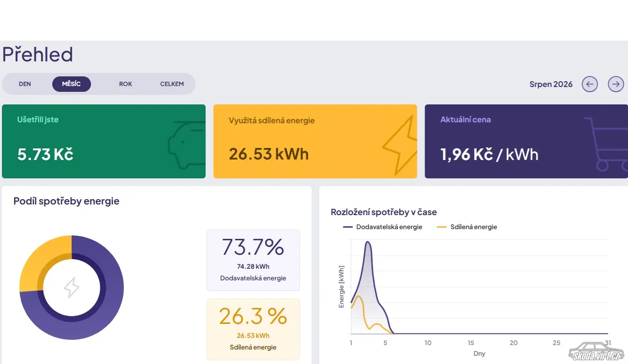Image resolution: width=628 pixels, height=364 pixels.
Task: Go to next month with right arrow
Action: 616,84
